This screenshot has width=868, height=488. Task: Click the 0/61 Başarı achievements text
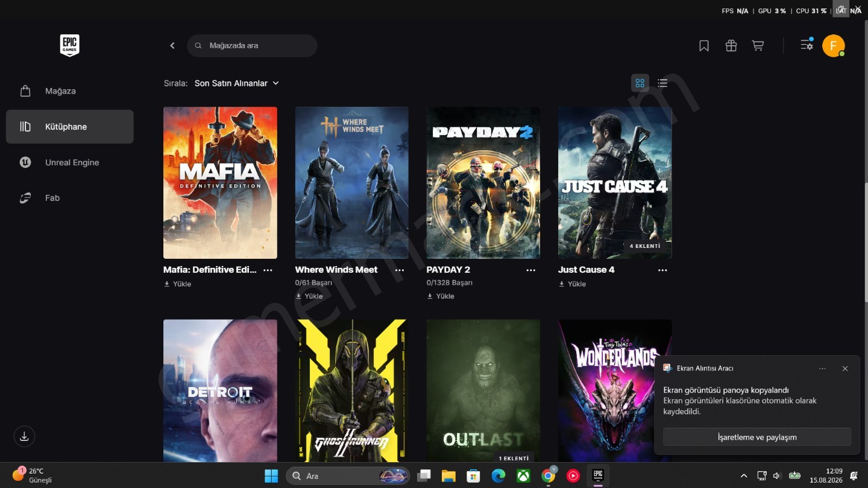[x=313, y=282]
